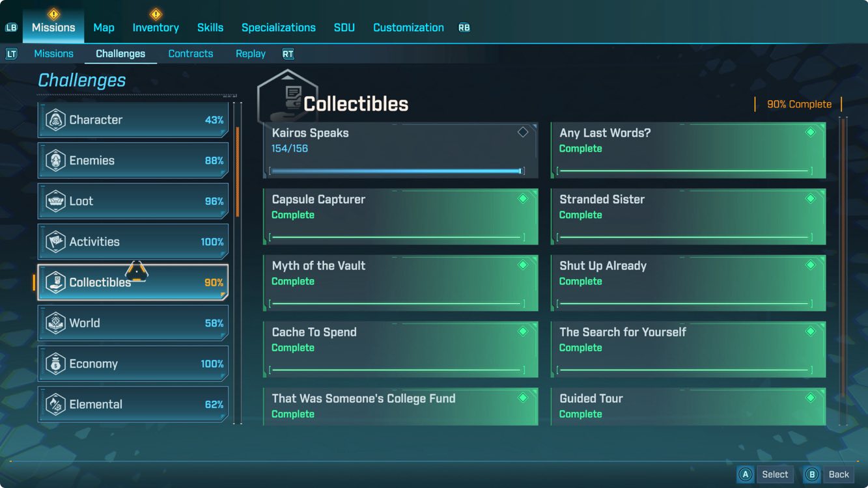
Task: Select the Missions sub-tab
Action: click(x=53, y=53)
